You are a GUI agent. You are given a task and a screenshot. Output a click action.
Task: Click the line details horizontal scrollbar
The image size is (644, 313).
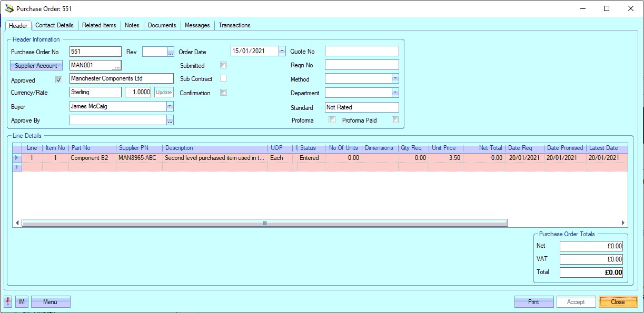(264, 223)
